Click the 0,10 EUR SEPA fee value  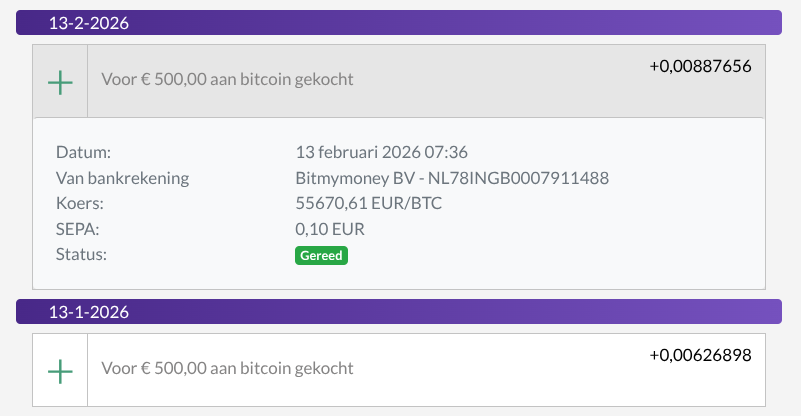tap(329, 229)
